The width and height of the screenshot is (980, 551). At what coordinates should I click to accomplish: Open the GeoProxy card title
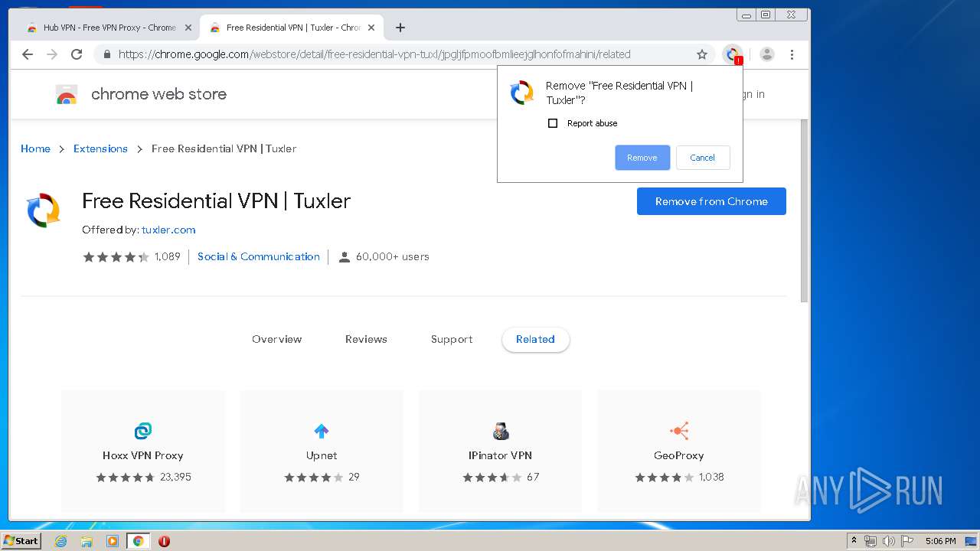[x=679, y=455]
